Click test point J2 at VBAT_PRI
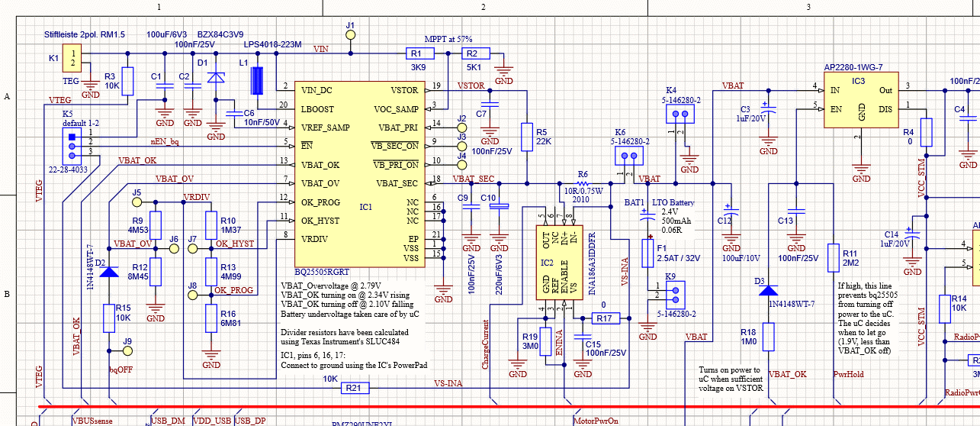This screenshot has width=980, height=426. pyautogui.click(x=461, y=127)
